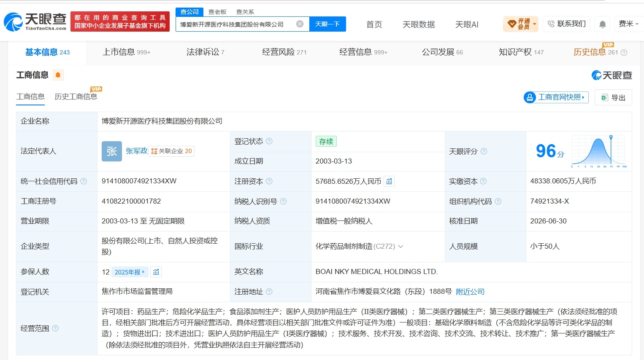The image size is (644, 360).
Task: Click the 存续 status tag
Action: (x=326, y=141)
